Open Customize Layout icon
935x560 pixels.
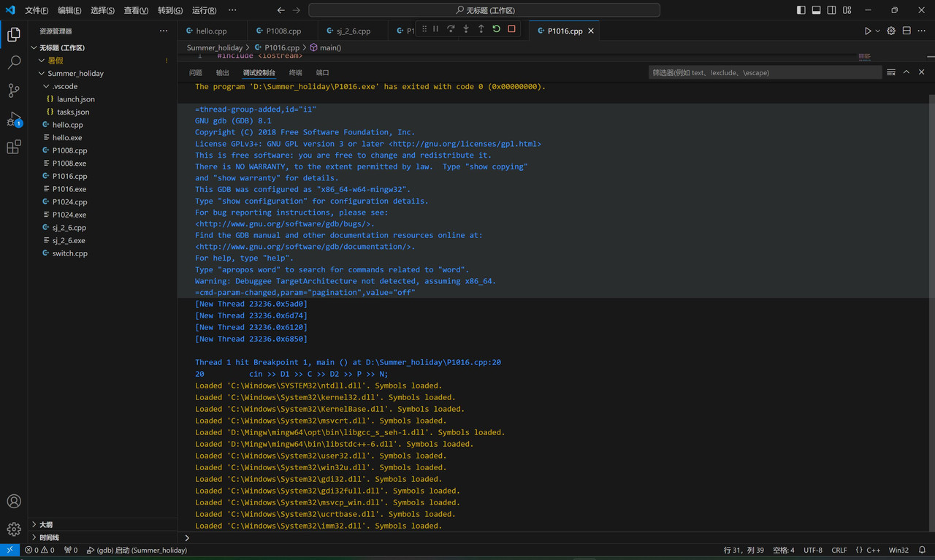click(x=847, y=10)
